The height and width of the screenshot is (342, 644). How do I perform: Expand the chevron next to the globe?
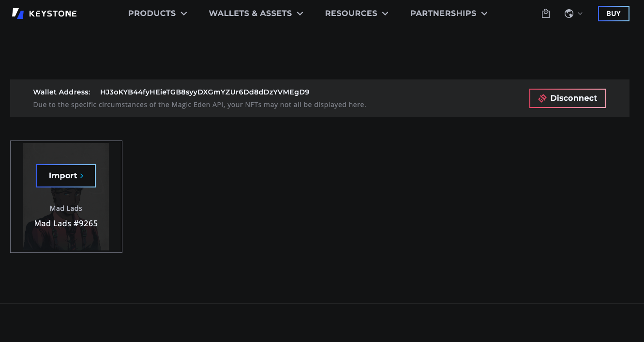[580, 14]
